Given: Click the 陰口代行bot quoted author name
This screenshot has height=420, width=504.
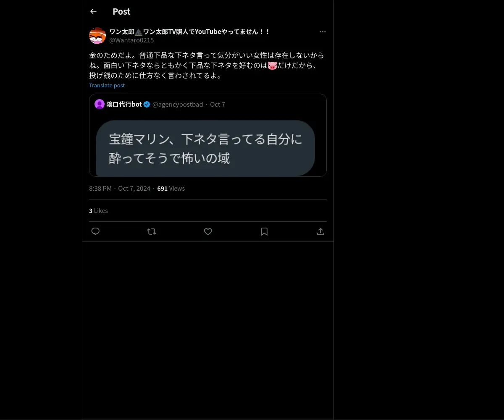Looking at the screenshot, I should [124, 104].
